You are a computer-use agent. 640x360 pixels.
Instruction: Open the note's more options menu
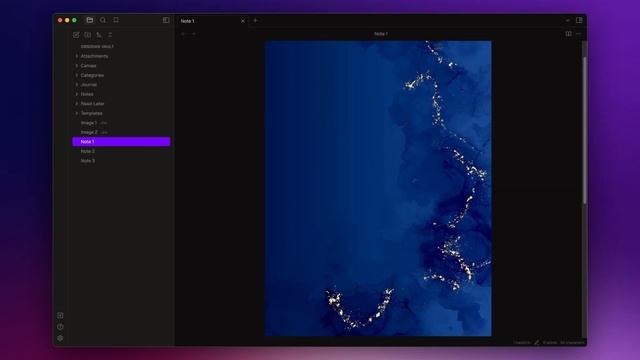coord(578,34)
